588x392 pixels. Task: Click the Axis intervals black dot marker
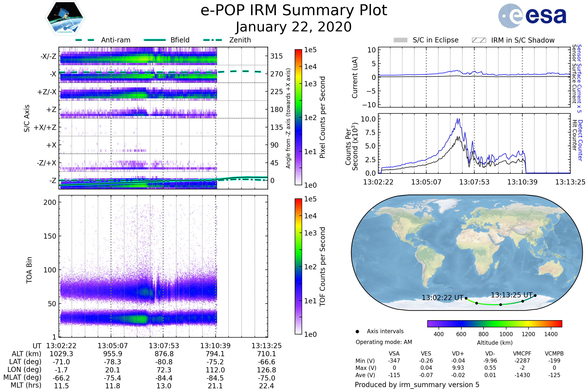[357, 331]
